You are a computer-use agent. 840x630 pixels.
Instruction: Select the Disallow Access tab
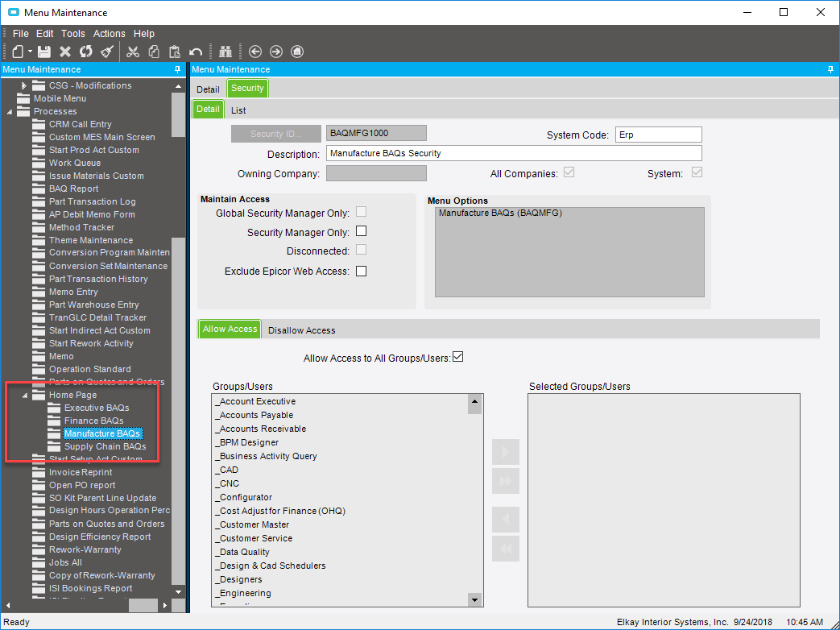click(301, 330)
